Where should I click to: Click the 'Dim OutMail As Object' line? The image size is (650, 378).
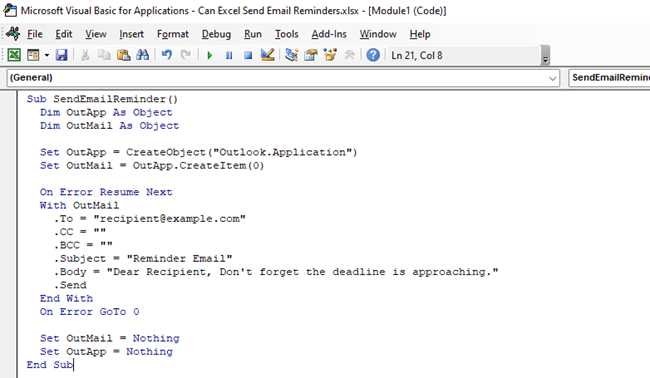click(x=109, y=126)
